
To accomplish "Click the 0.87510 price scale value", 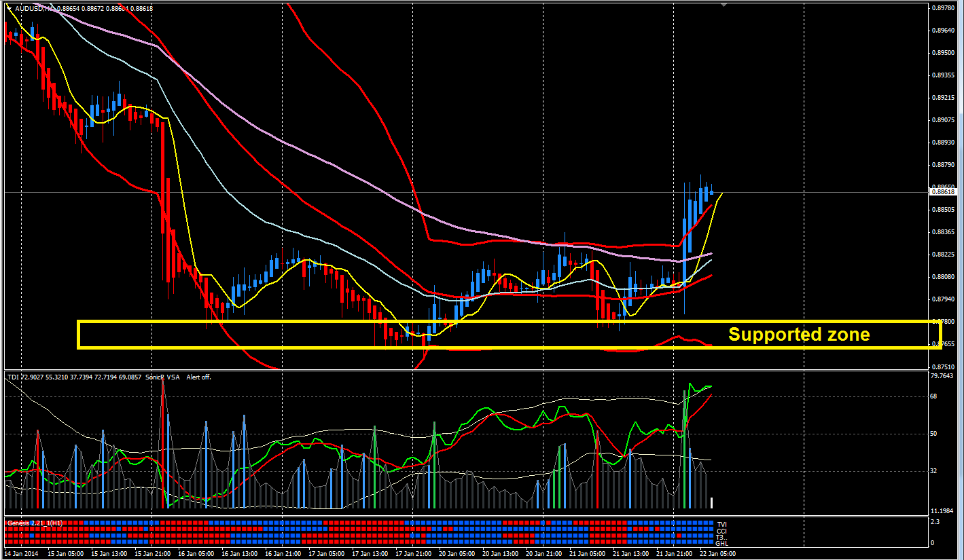I will coord(944,367).
